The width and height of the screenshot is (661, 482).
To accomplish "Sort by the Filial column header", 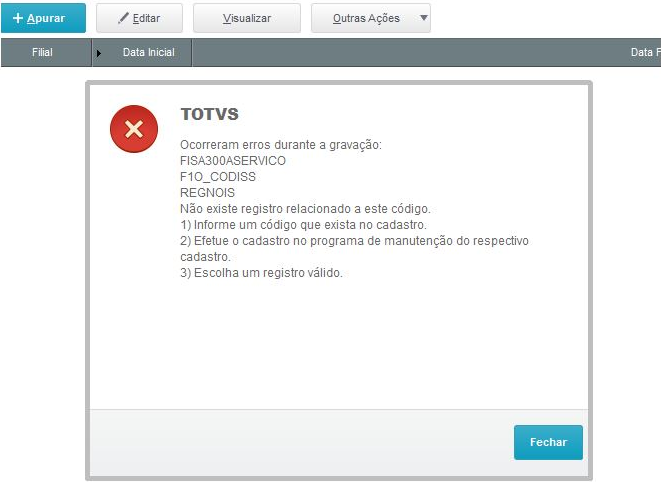I will [46, 52].
